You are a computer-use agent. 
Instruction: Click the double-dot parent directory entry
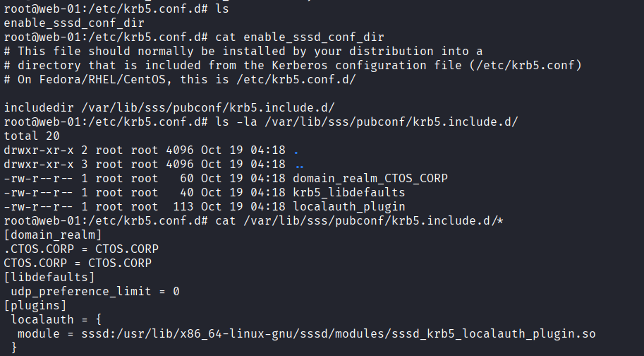click(299, 166)
